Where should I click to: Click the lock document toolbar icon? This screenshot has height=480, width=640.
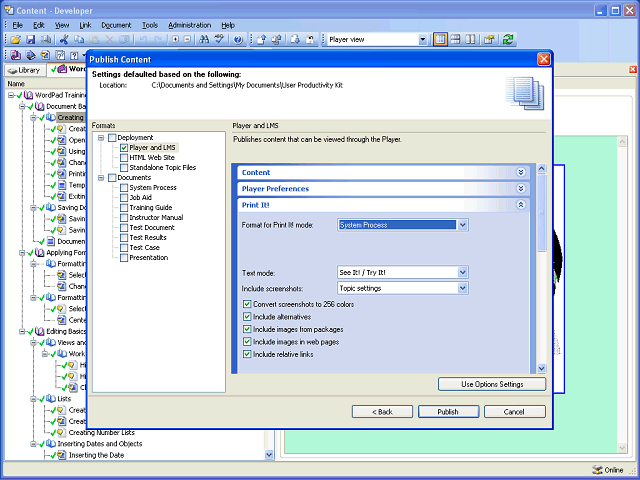(x=310, y=40)
